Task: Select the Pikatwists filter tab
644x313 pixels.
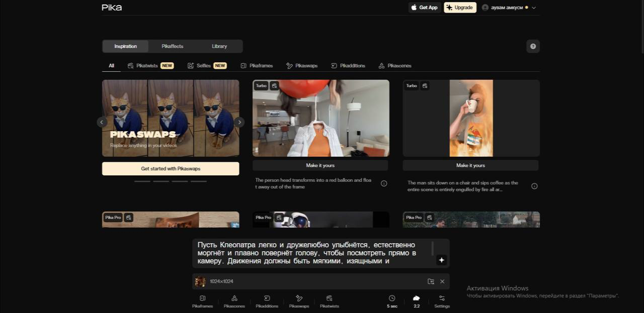Action: pyautogui.click(x=150, y=66)
